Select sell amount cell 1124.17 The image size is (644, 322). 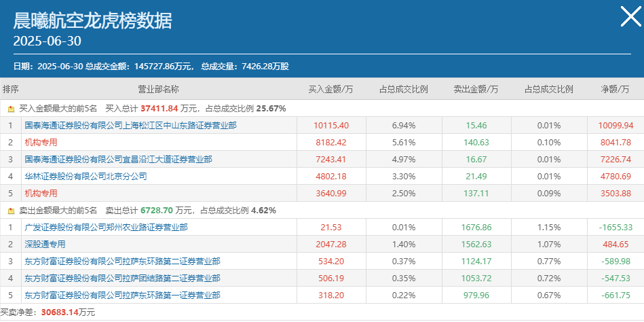click(476, 261)
